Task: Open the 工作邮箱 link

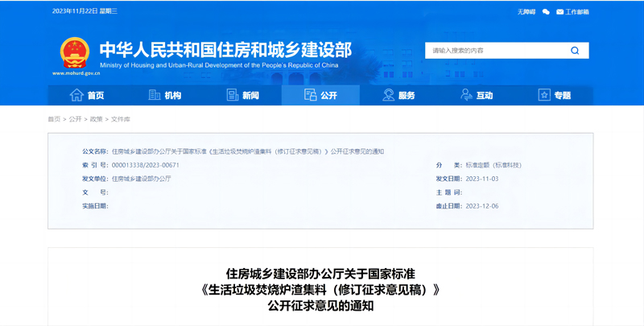Action: click(577, 12)
